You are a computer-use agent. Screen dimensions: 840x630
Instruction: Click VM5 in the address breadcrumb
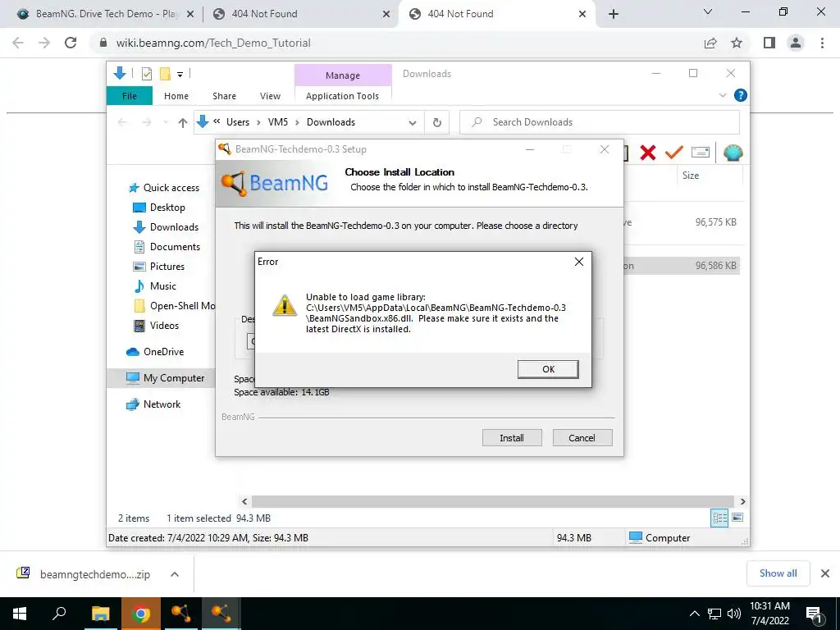[x=277, y=122]
